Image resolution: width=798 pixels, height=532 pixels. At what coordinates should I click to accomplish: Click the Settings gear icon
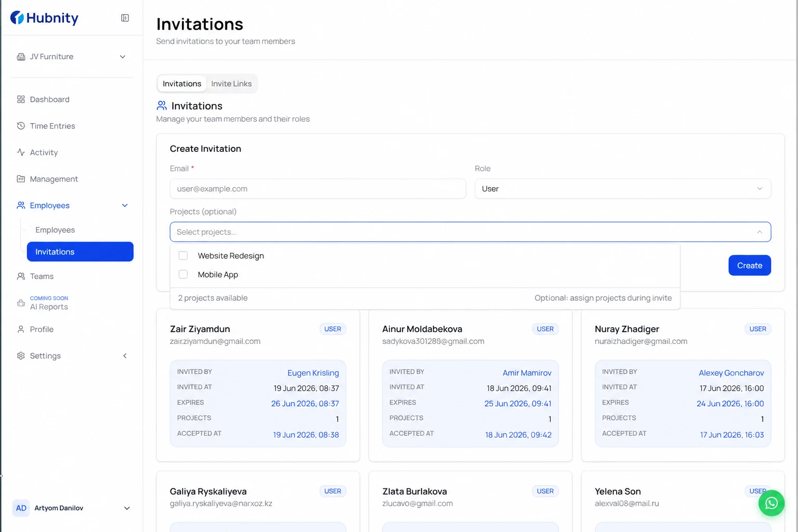pyautogui.click(x=21, y=356)
